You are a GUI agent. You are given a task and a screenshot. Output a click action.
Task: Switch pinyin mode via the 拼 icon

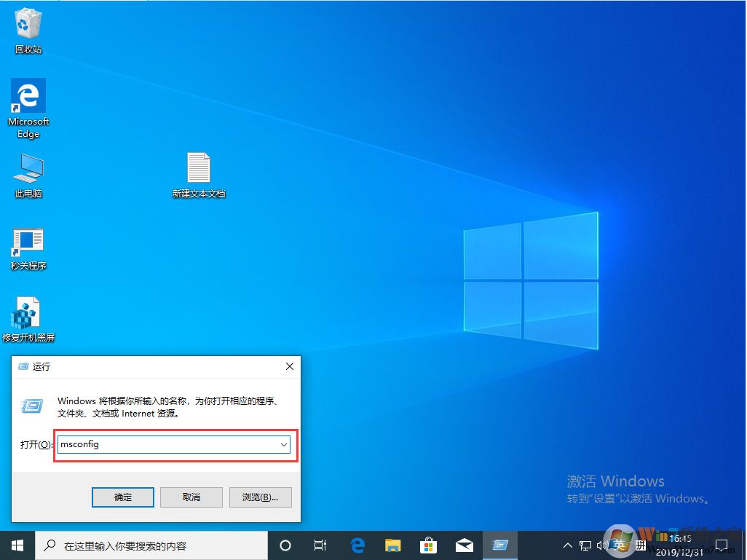[639, 545]
